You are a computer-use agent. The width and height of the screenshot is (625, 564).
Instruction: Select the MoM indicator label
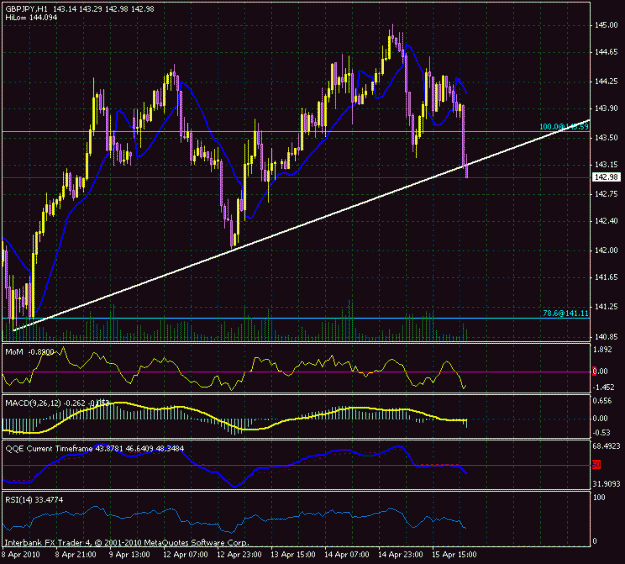tap(30, 352)
